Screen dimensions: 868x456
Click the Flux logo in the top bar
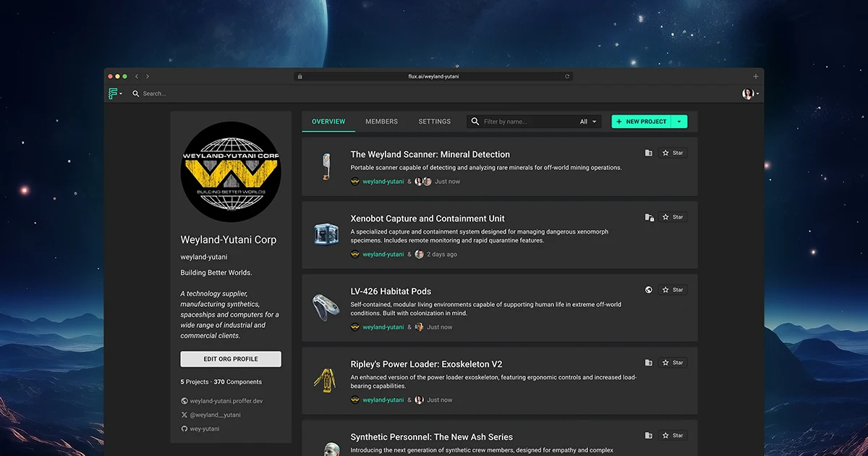pos(114,93)
